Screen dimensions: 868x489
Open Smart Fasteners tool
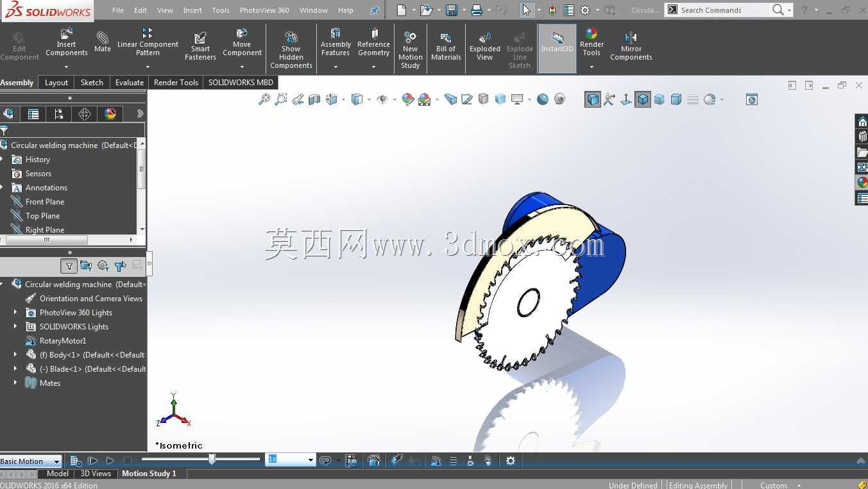click(200, 46)
